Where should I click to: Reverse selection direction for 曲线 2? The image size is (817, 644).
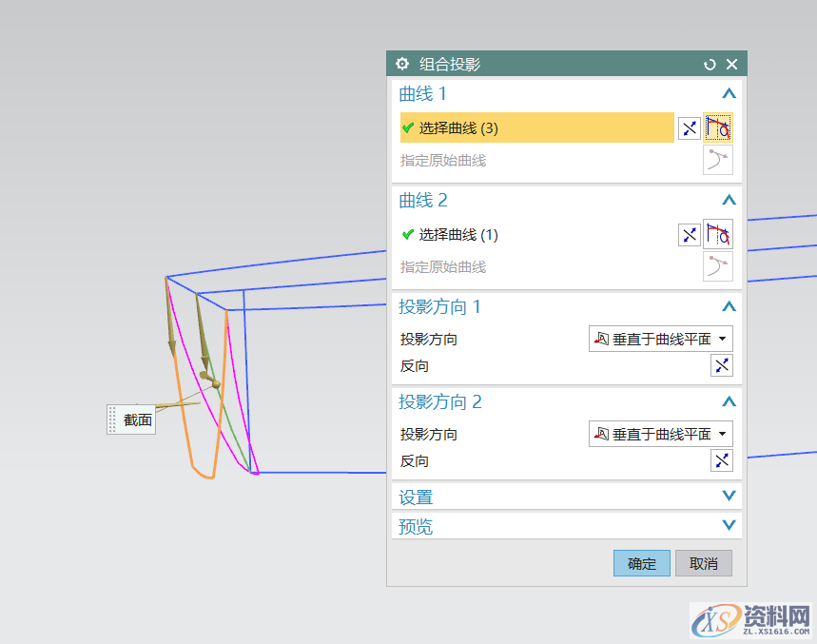click(689, 234)
